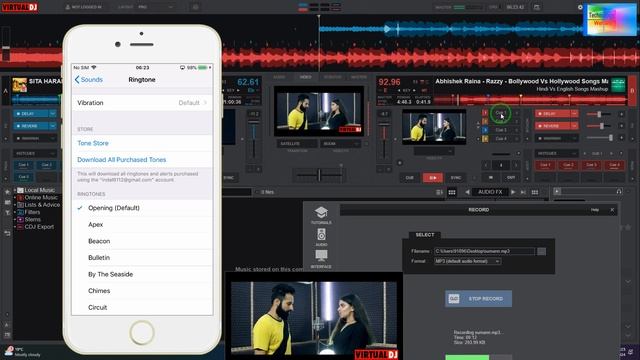Open the pads grid icon right of AUDIO FX
Viewport: 640px width, 360px height.
[x=535, y=192]
